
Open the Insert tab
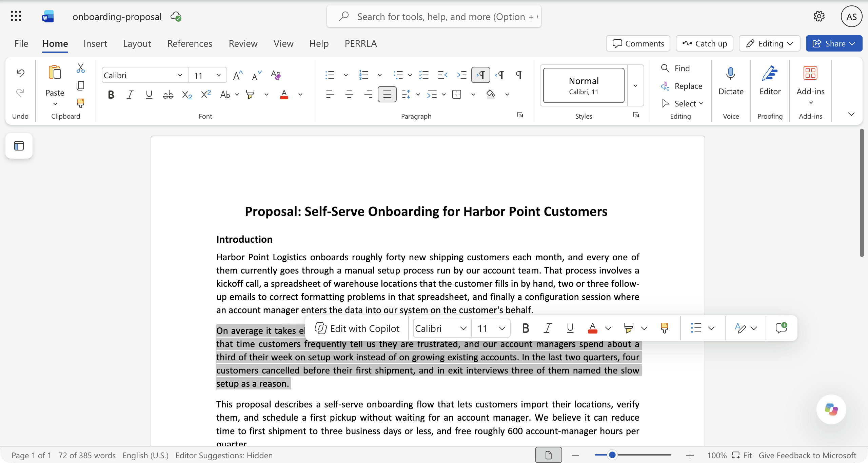(x=95, y=43)
